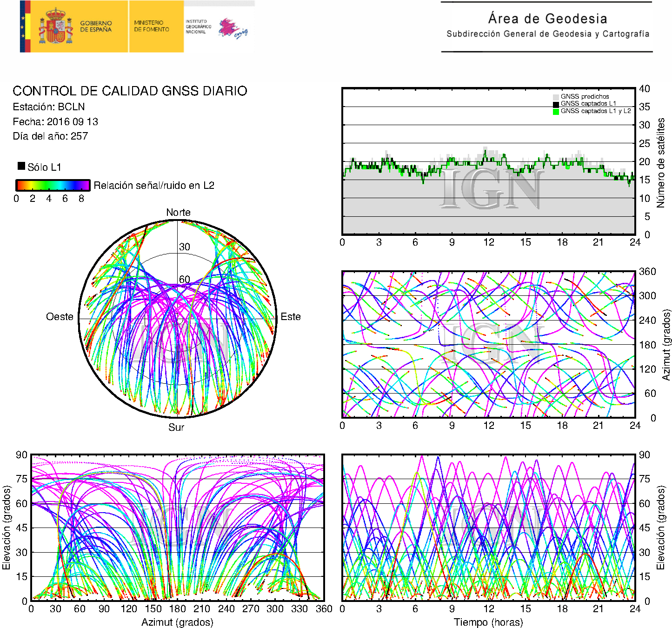Click the Este label on the skyplot

(x=291, y=317)
